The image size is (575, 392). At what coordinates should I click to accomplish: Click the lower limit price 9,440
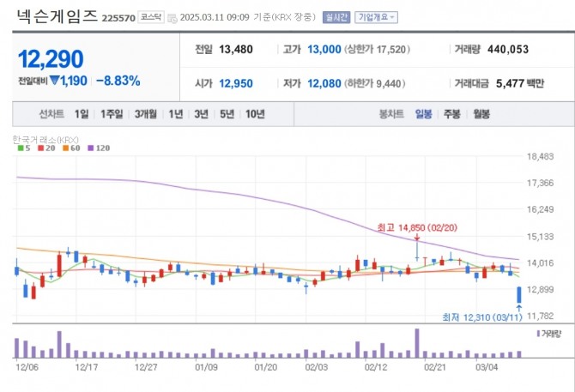click(x=389, y=83)
